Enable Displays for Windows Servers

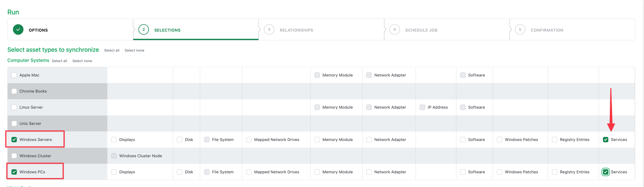(x=114, y=140)
